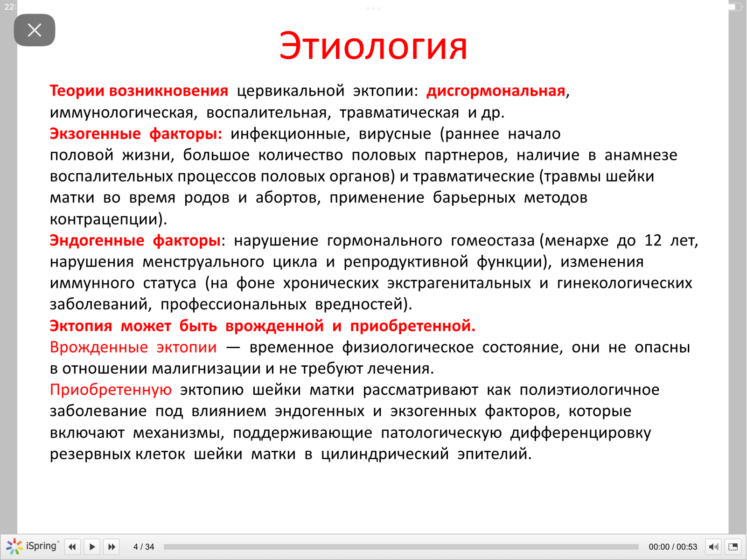Screen dimensions: 747x560
Task: Go to previous slide with rewind button
Action: [72, 546]
